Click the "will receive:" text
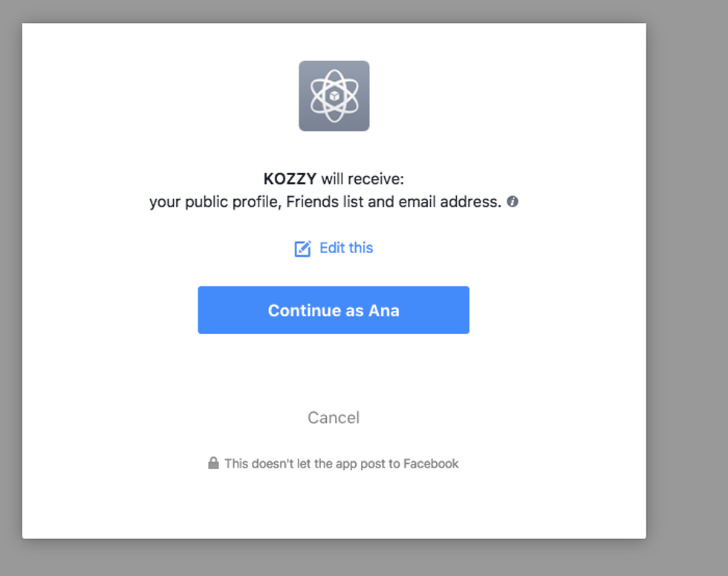Screen dimensions: 728x576 click(363, 179)
